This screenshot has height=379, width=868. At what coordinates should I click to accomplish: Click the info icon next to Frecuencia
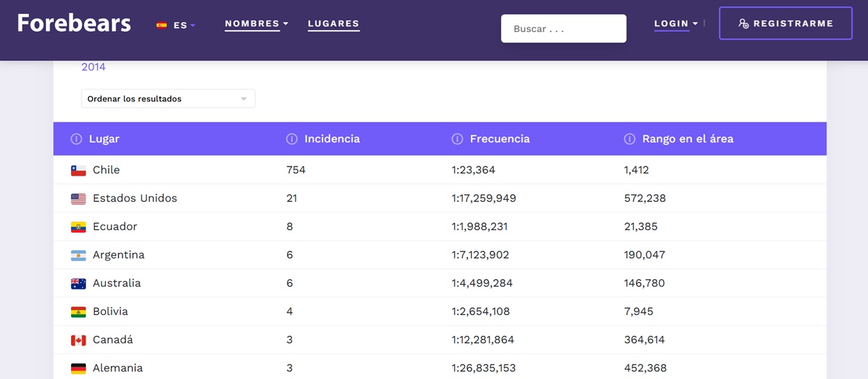coord(457,139)
